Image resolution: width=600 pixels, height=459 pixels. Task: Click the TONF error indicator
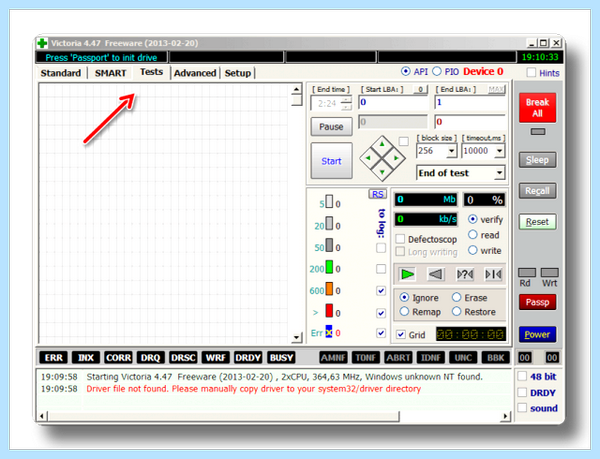point(366,358)
